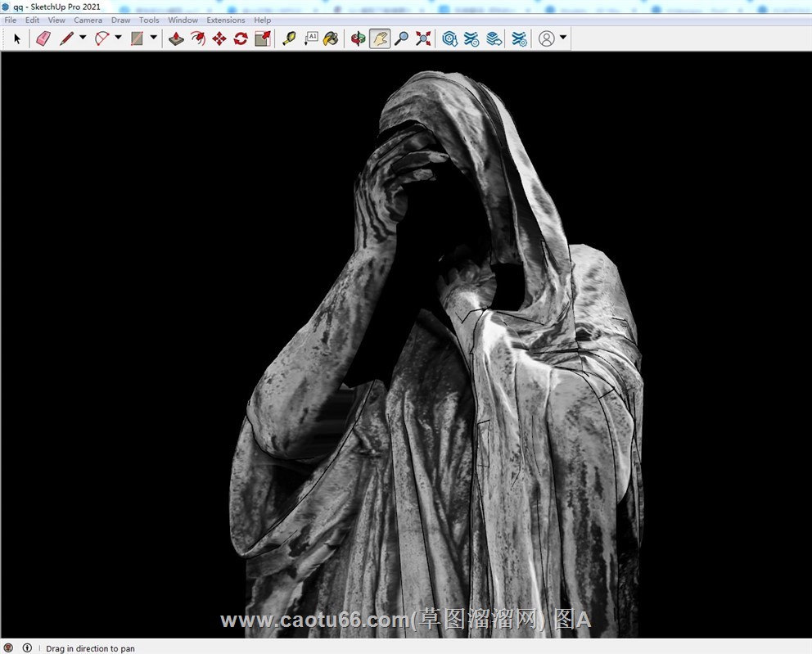Select the Scale tool
This screenshot has width=812, height=654.
[263, 38]
